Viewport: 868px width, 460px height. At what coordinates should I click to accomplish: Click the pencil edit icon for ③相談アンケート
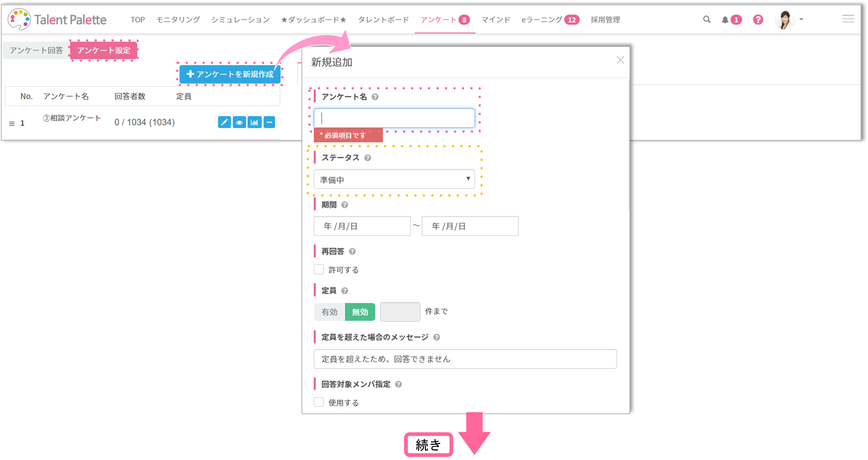tap(224, 122)
